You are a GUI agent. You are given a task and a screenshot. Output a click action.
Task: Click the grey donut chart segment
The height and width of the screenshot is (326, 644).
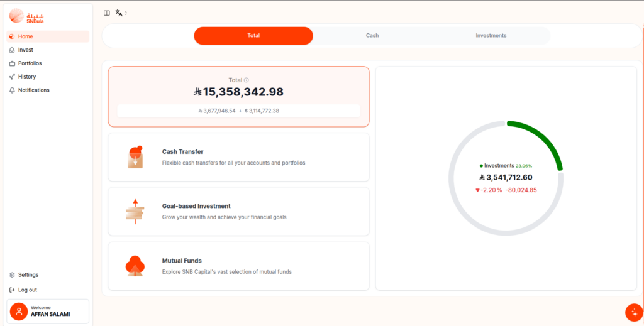pyautogui.click(x=464, y=217)
